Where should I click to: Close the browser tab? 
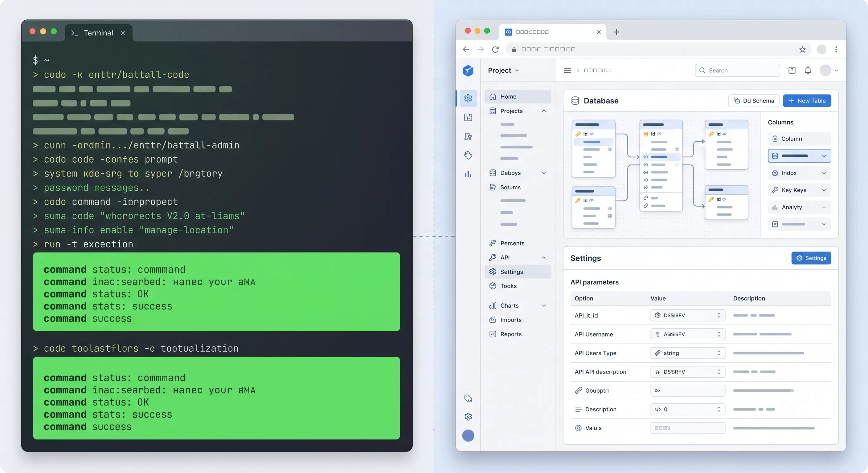(598, 32)
